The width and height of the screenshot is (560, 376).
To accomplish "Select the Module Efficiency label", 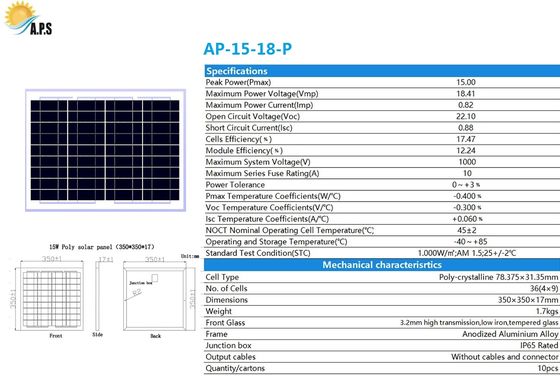I will click(244, 151).
